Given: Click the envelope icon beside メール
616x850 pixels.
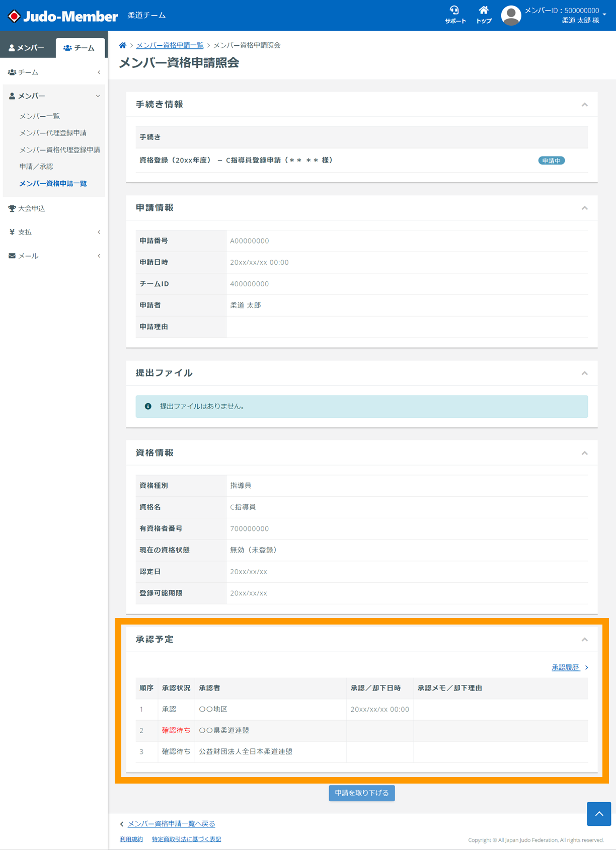Looking at the screenshot, I should [12, 256].
